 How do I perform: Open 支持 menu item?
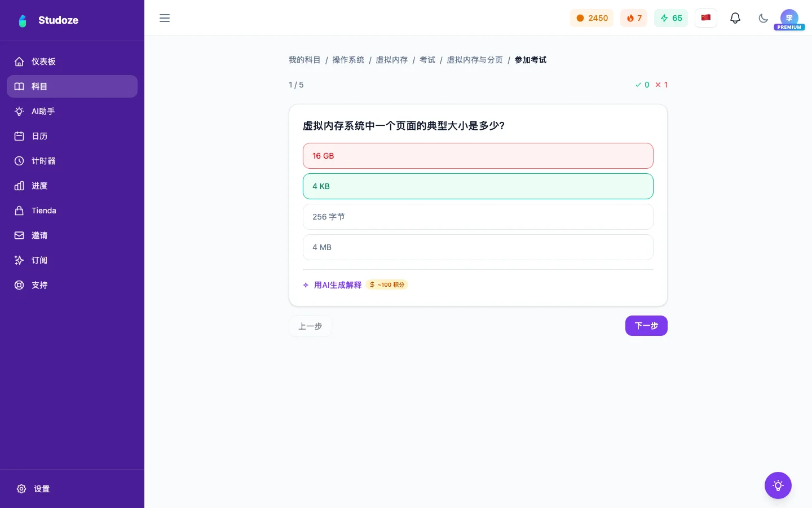(72, 285)
